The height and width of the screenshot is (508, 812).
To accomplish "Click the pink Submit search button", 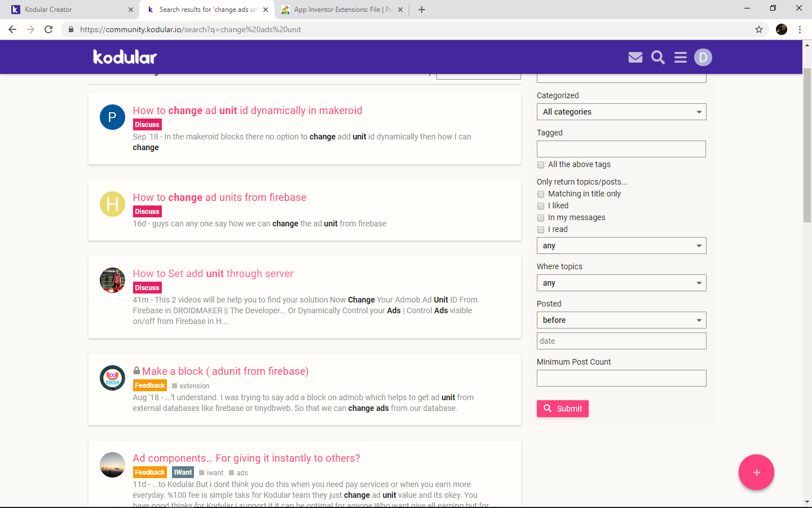I will [x=563, y=409].
